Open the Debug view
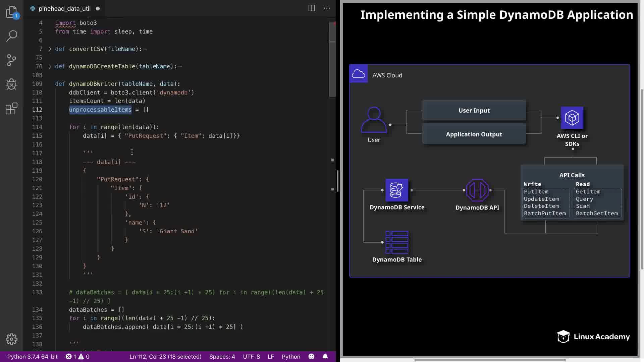Image resolution: width=644 pixels, height=362 pixels. point(11,84)
